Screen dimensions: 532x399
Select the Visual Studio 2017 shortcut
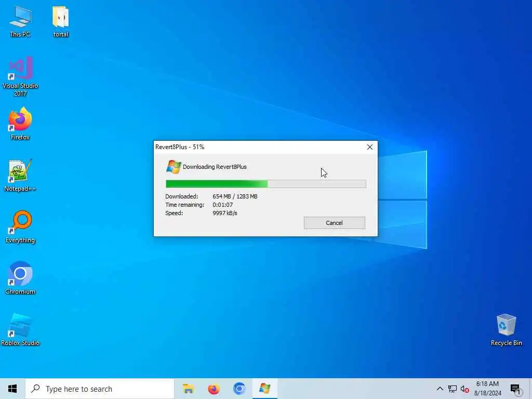(20, 76)
